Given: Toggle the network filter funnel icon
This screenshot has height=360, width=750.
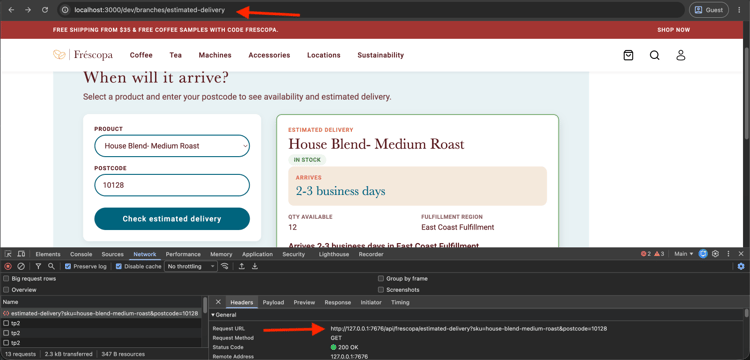Looking at the screenshot, I should coord(38,266).
